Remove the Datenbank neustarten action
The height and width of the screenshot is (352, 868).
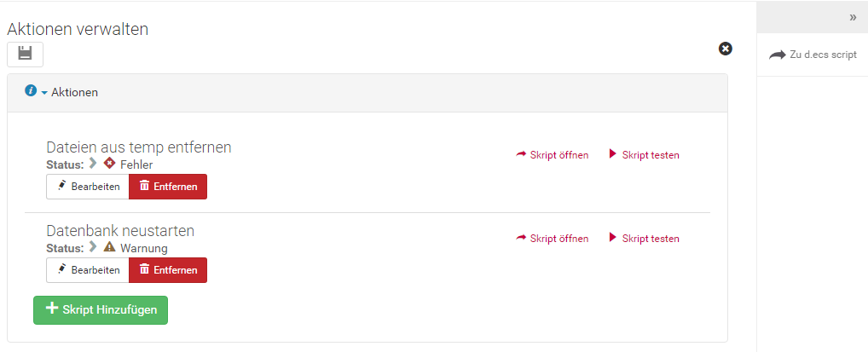(x=168, y=270)
